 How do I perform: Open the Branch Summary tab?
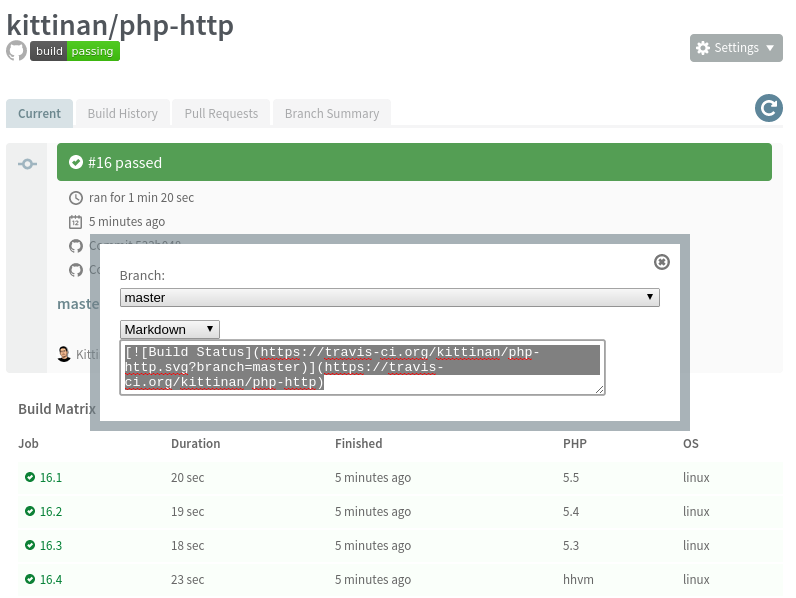(332, 113)
